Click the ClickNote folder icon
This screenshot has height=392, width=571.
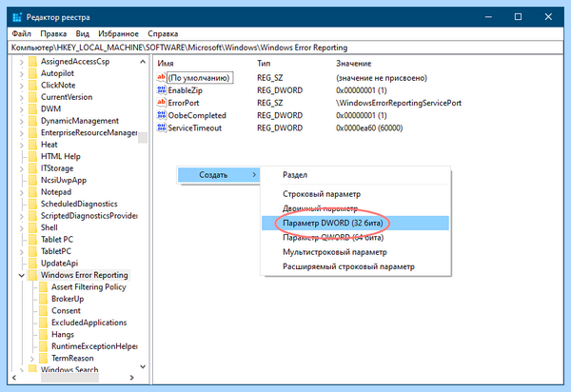click(x=32, y=86)
